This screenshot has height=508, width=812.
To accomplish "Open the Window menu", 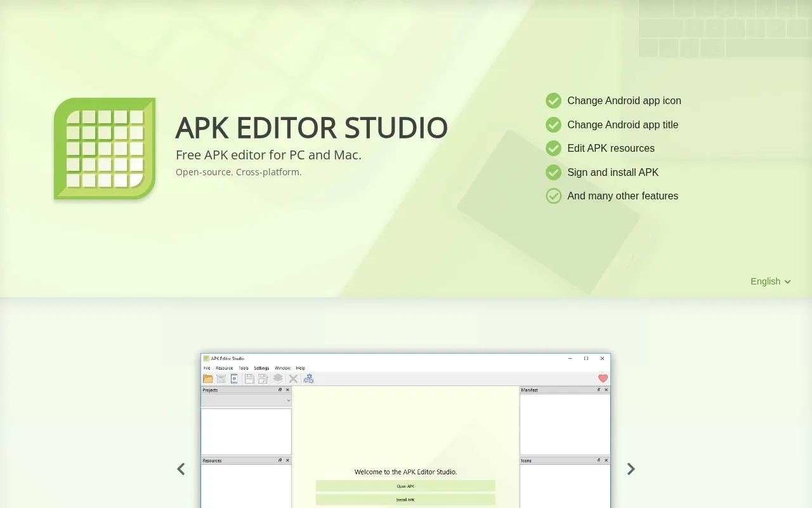I will coord(282,368).
